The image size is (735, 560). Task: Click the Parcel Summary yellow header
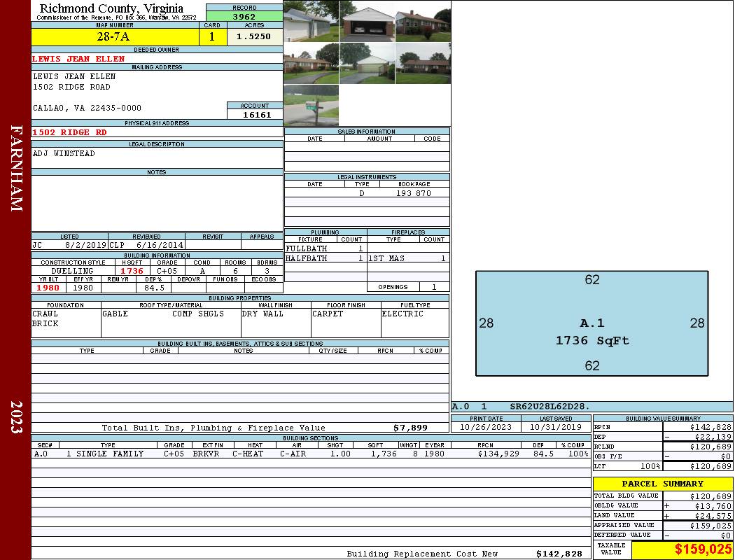coord(662,484)
